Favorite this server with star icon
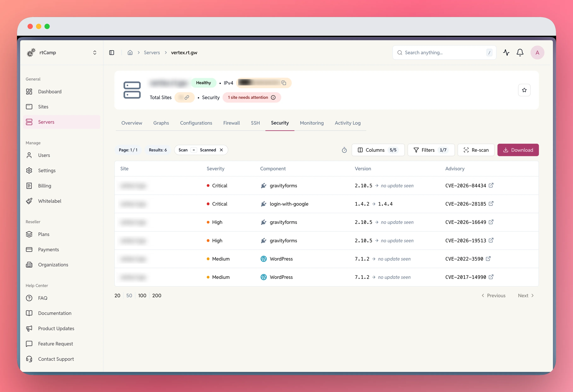The width and height of the screenshot is (573, 392). click(x=524, y=90)
